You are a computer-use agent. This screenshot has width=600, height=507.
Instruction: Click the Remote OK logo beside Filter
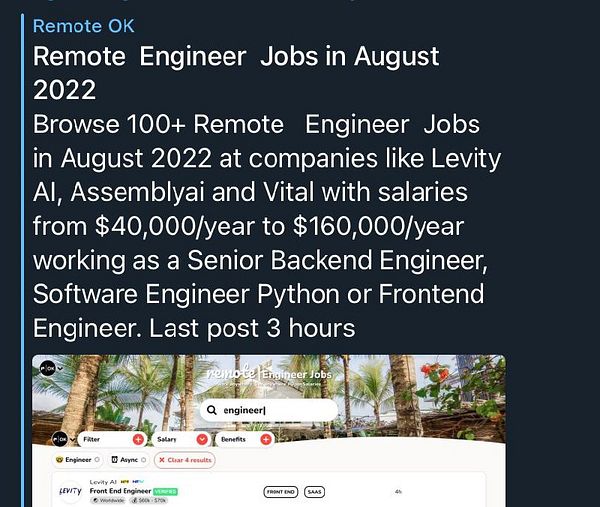click(59, 439)
